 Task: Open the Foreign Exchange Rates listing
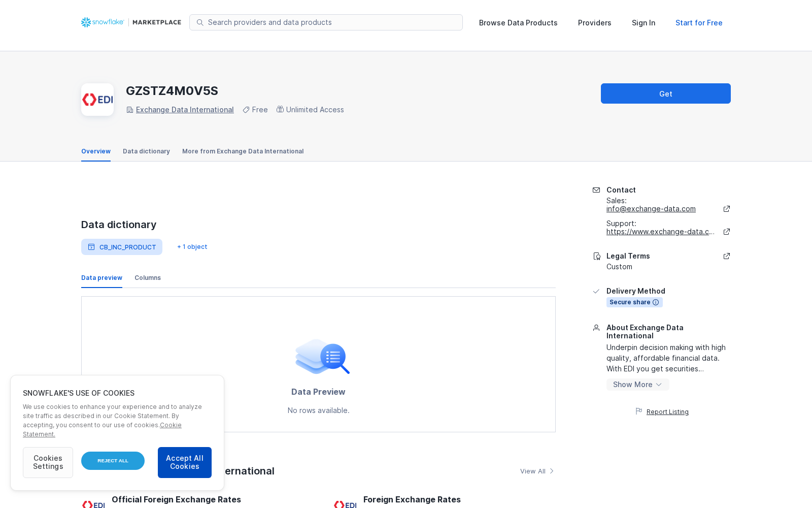[x=412, y=499]
